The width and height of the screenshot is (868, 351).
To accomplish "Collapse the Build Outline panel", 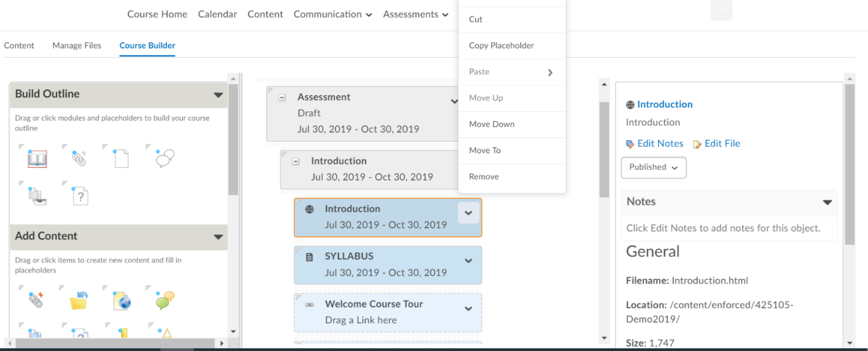I will click(219, 94).
